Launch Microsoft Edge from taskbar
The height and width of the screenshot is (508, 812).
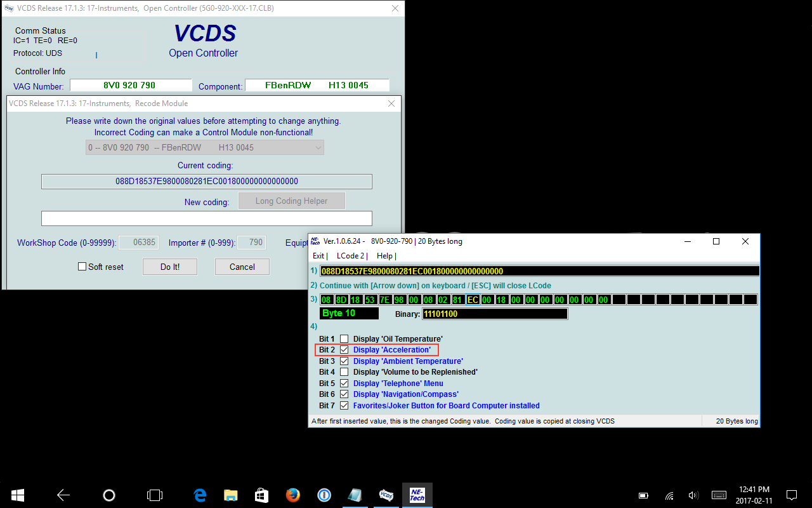tap(200, 495)
